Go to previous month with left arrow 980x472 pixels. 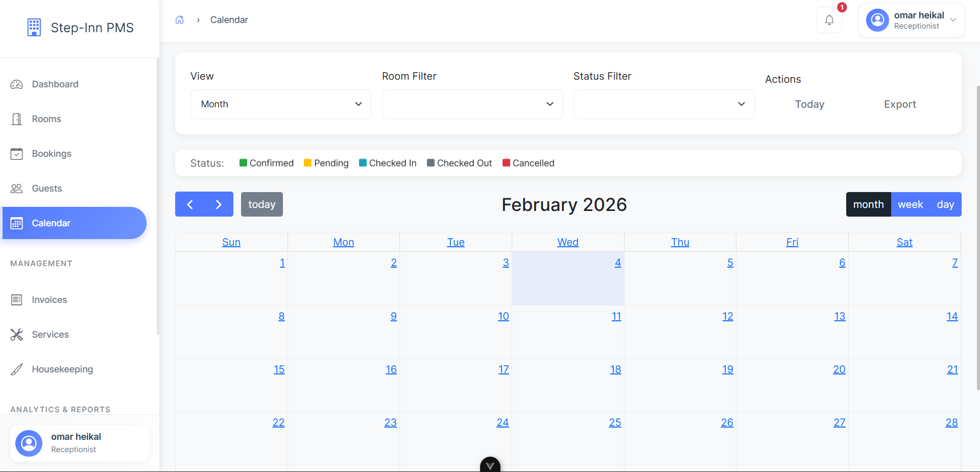point(190,204)
